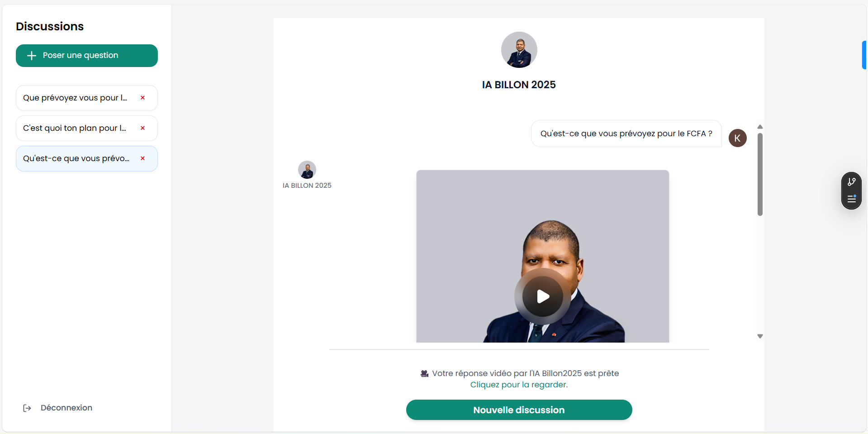Delete the 'C'est quoi ton plan' discussion

(142, 128)
